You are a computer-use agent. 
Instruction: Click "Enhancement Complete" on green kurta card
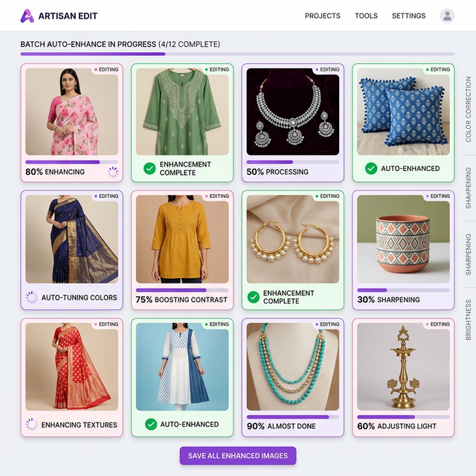pos(185,169)
